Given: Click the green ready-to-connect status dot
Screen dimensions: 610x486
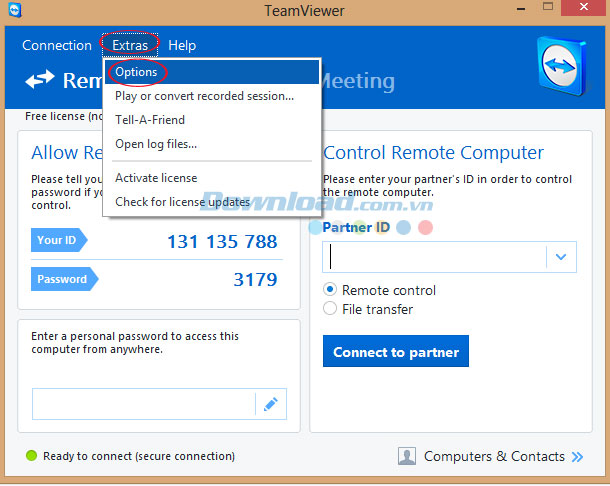Looking at the screenshot, I should pyautogui.click(x=31, y=456).
